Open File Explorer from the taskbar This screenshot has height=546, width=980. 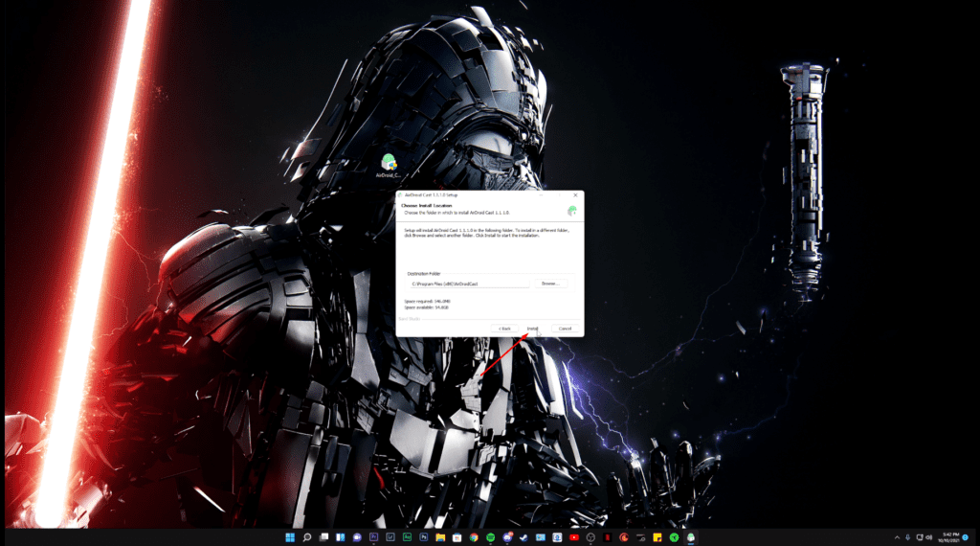(x=440, y=537)
